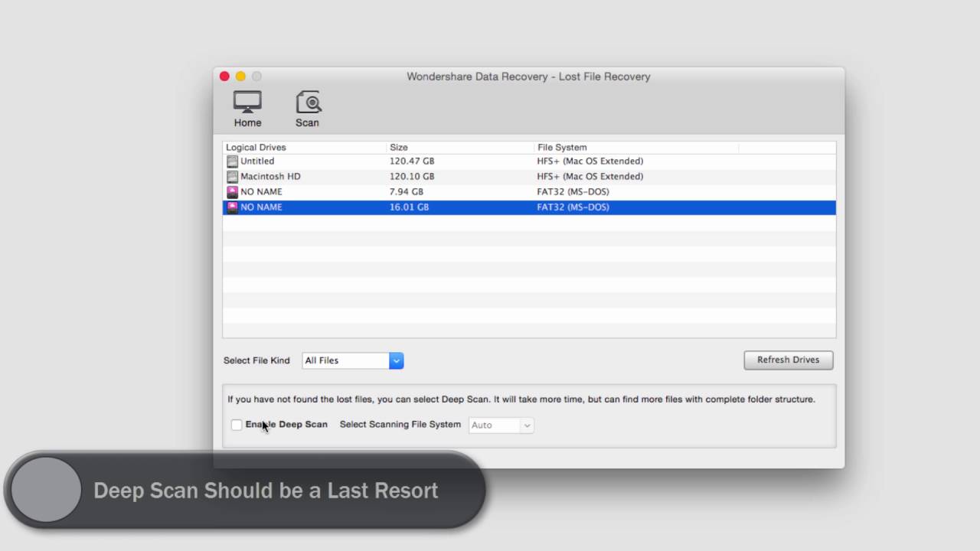Enable the Deep Scan checkbox
The width and height of the screenshot is (980, 551).
pyautogui.click(x=237, y=425)
